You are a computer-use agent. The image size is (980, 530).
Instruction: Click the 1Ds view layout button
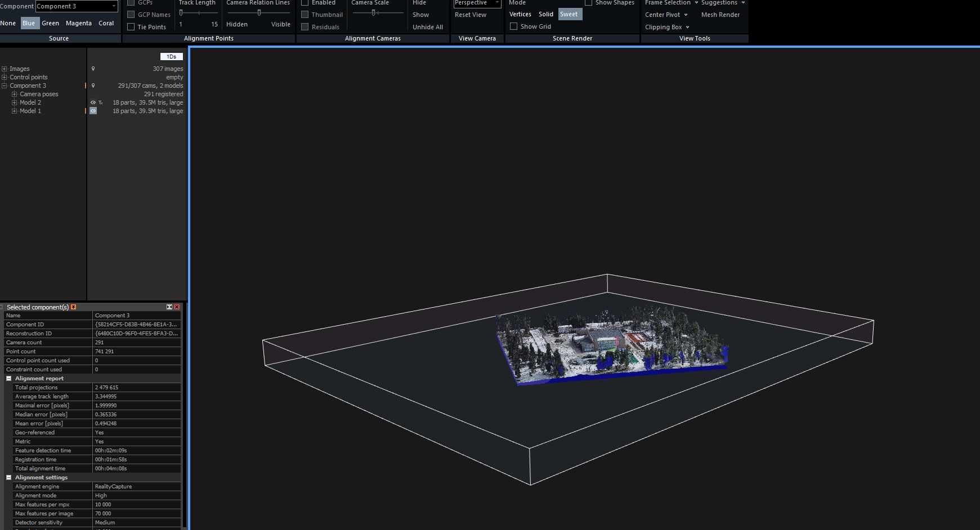[171, 57]
